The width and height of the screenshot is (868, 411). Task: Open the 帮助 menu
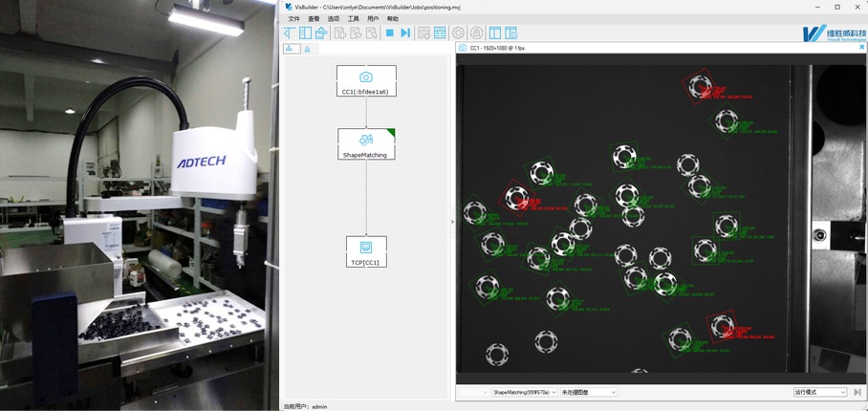[x=393, y=19]
